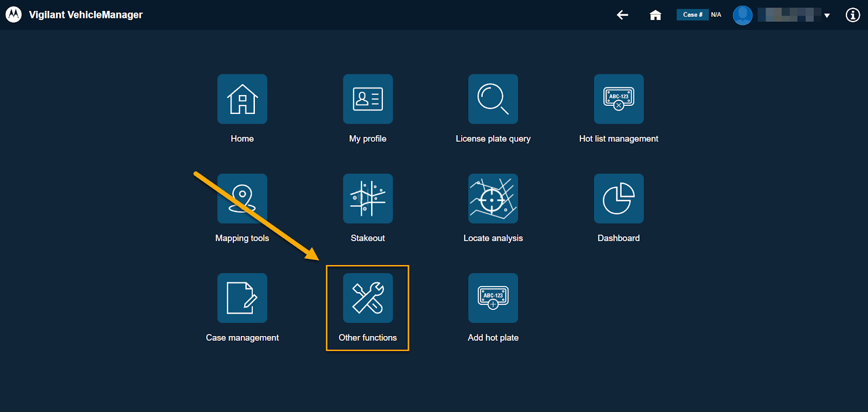Open the Stakeout map icon

[x=368, y=198]
